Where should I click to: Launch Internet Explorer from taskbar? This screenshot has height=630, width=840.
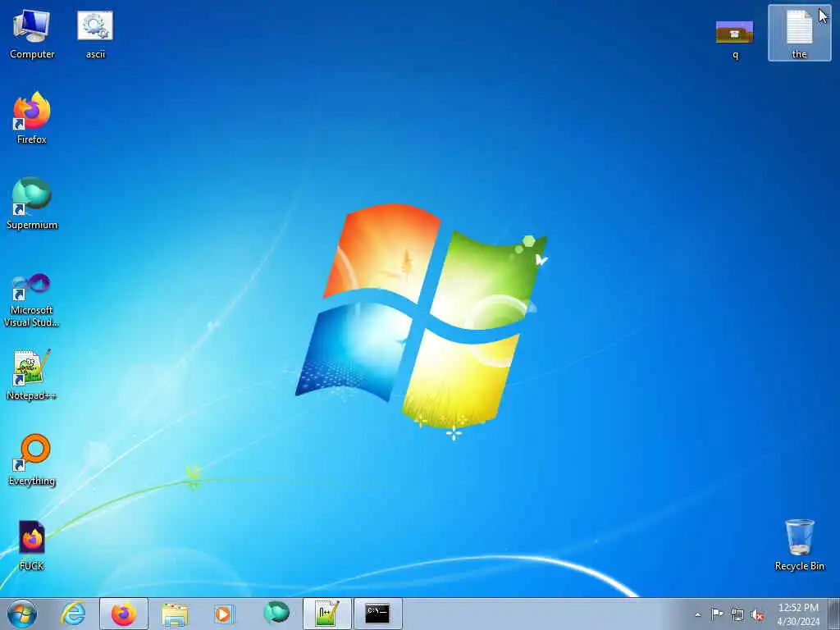tap(73, 614)
